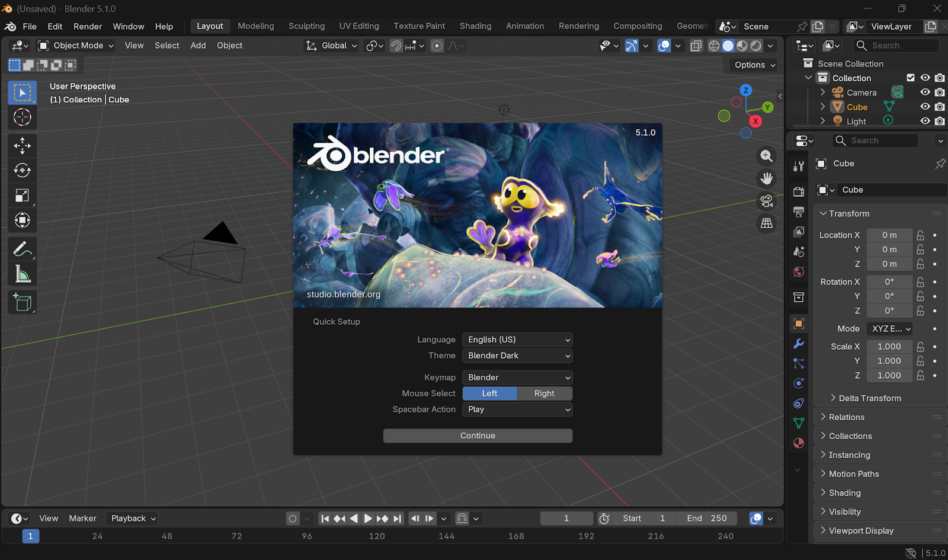Open the Material properties tab
This screenshot has width=948, height=560.
(x=799, y=443)
